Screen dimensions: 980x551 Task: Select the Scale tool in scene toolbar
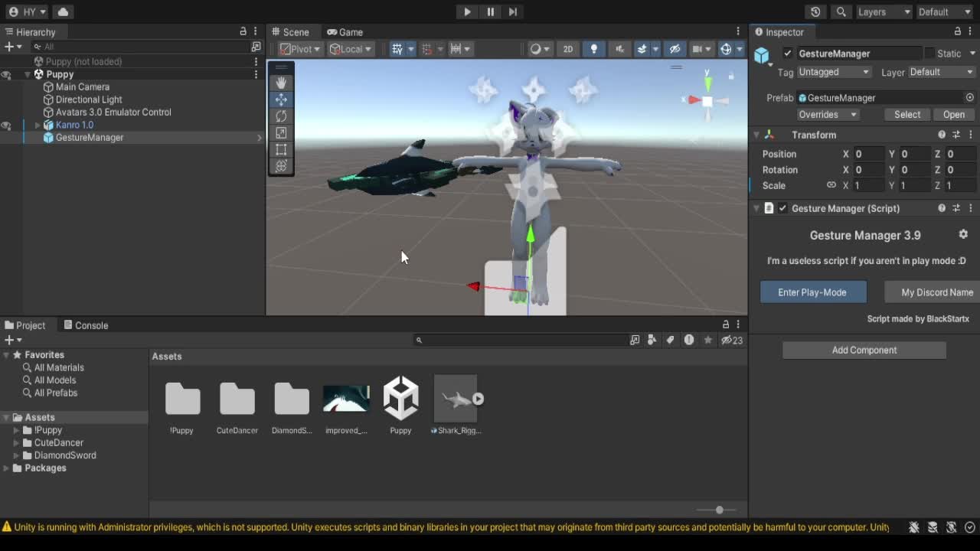(x=281, y=133)
